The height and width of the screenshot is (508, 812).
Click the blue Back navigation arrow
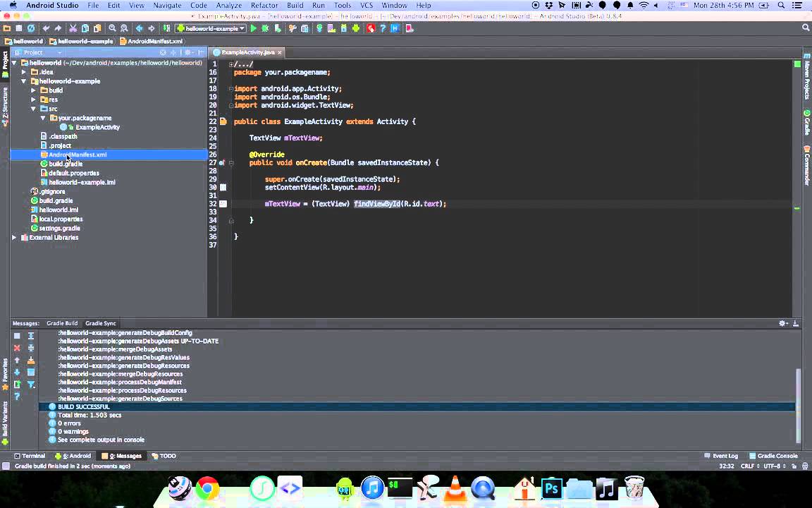pyautogui.click(x=139, y=28)
